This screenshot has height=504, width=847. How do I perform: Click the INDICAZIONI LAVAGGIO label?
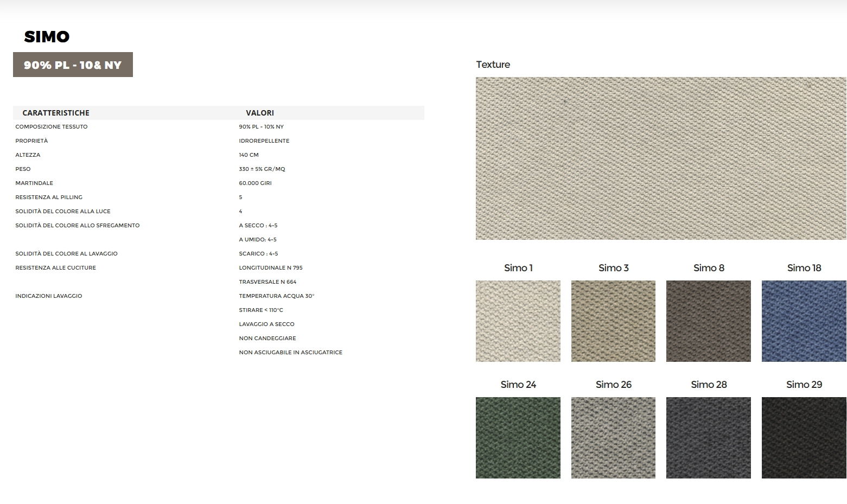[49, 296]
